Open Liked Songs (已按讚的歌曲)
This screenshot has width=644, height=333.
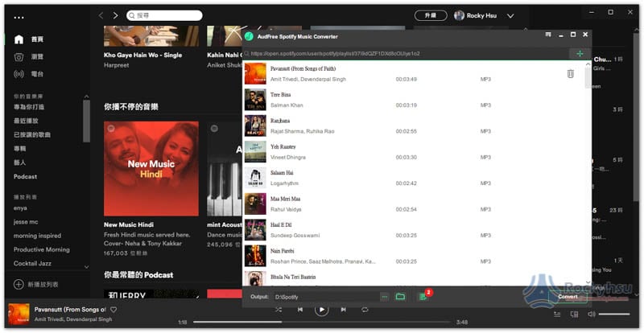coord(32,134)
